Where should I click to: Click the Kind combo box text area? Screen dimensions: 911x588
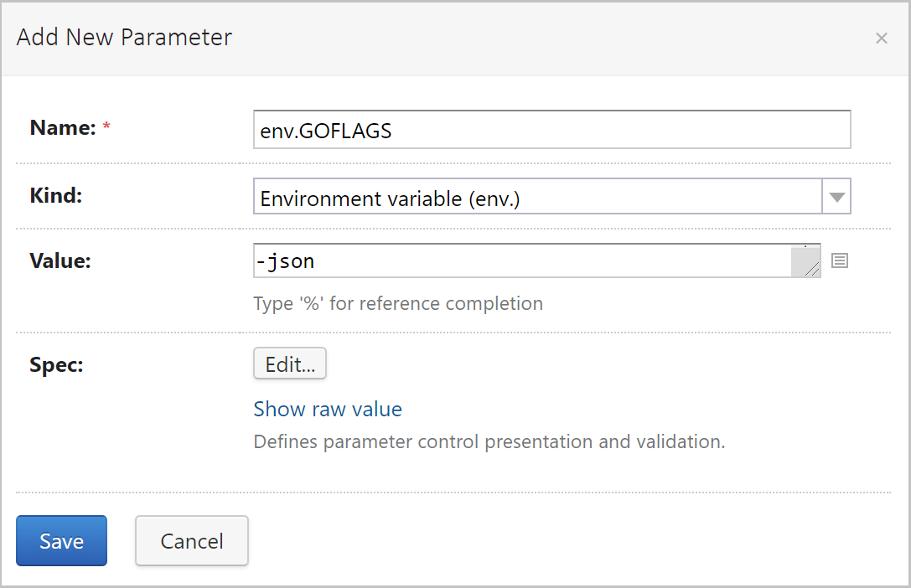(536, 196)
